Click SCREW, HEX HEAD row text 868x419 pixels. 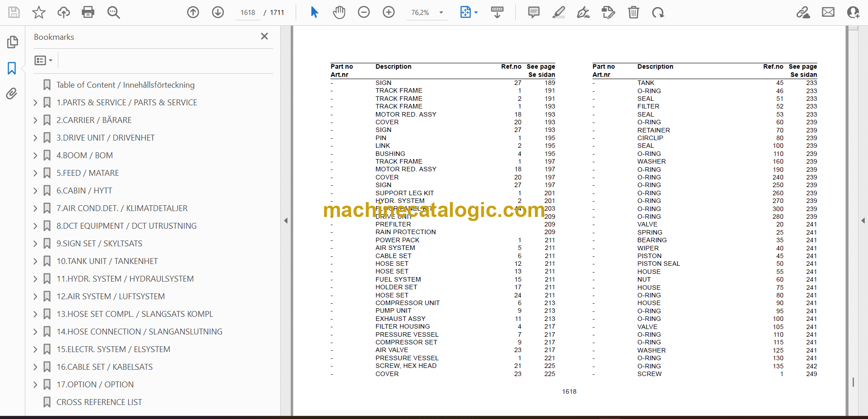[406, 366]
